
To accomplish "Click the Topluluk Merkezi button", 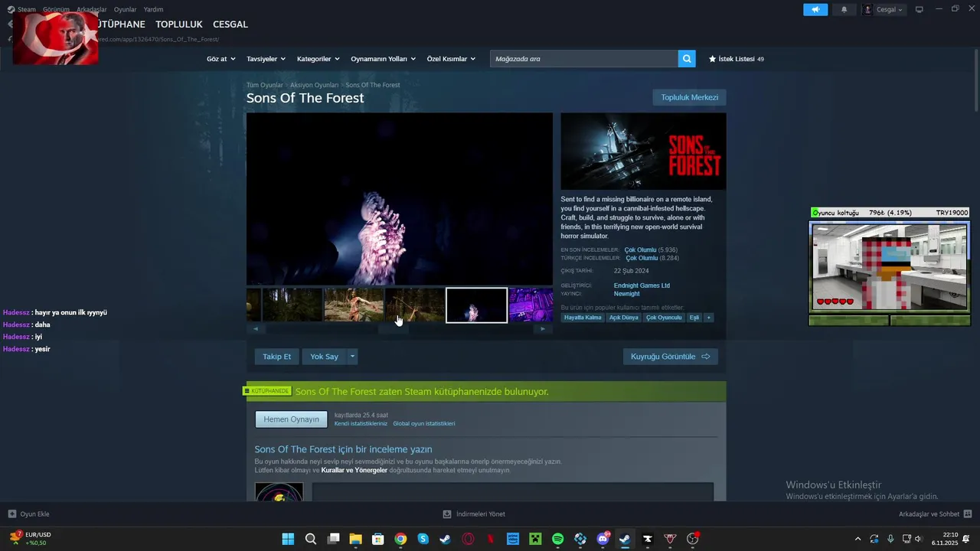I will pos(689,97).
